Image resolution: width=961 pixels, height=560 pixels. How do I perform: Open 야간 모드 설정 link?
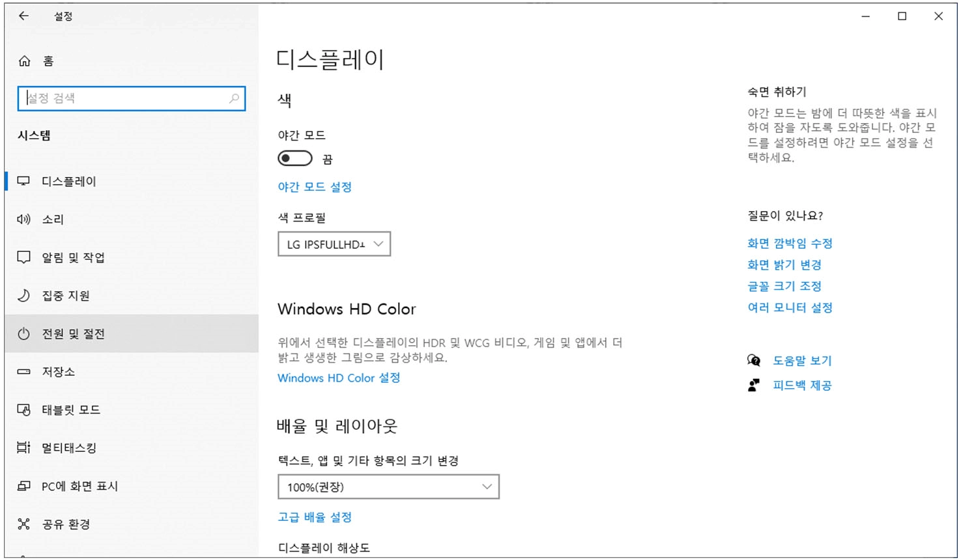click(x=315, y=187)
